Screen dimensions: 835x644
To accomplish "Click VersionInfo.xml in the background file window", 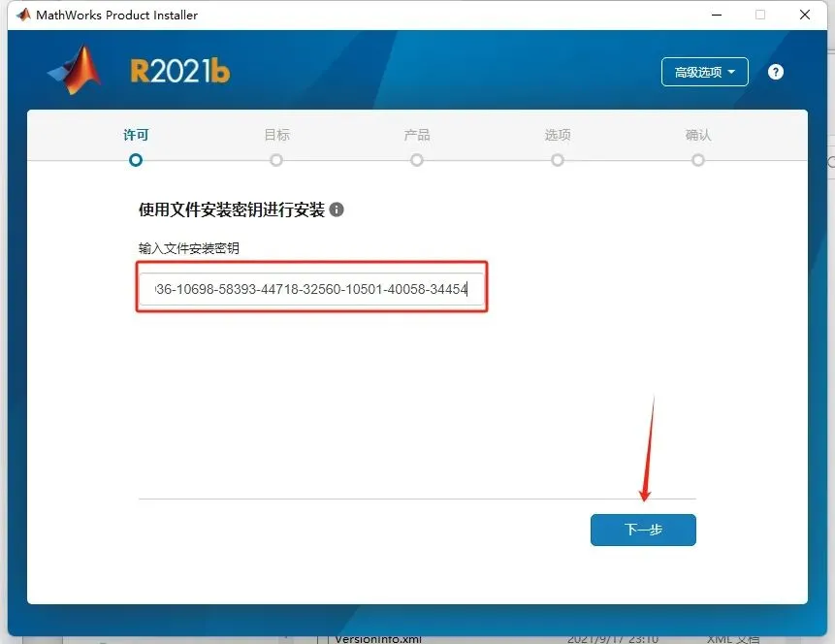I will tap(378, 639).
